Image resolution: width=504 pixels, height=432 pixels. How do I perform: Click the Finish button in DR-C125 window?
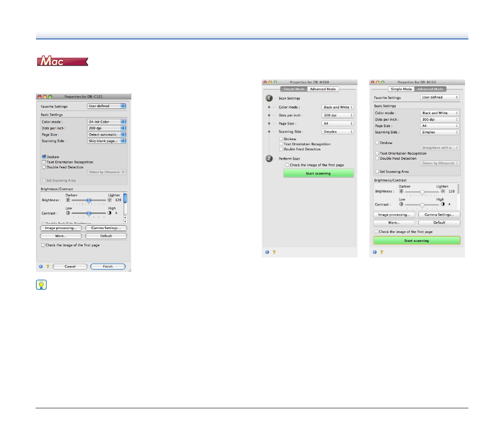(x=108, y=266)
